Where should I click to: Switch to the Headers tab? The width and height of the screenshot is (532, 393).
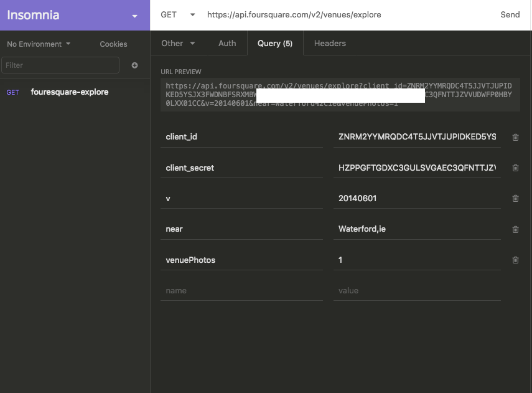pyautogui.click(x=330, y=44)
